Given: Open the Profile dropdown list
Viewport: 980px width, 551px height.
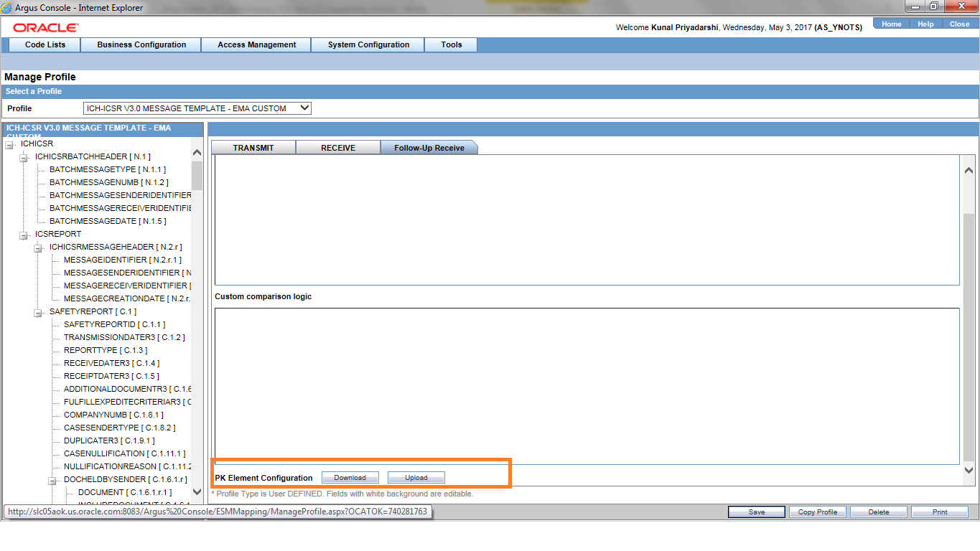Looking at the screenshot, I should 197,108.
